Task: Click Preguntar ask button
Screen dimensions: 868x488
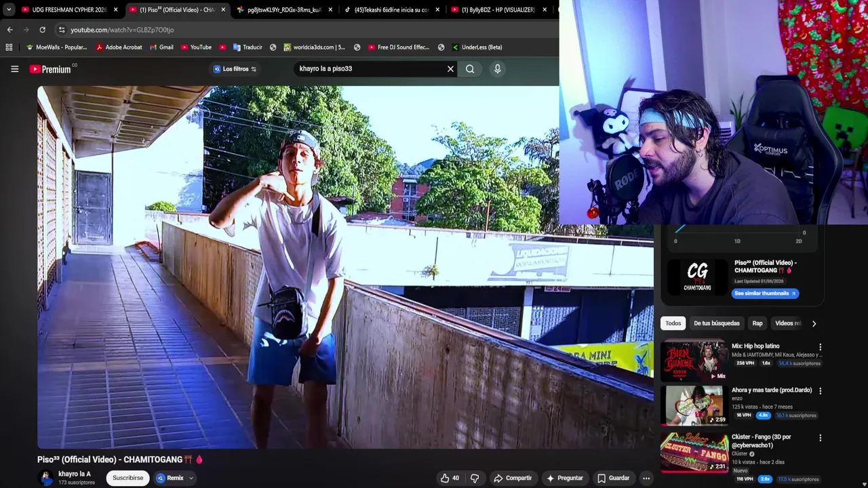Action: tap(565, 478)
